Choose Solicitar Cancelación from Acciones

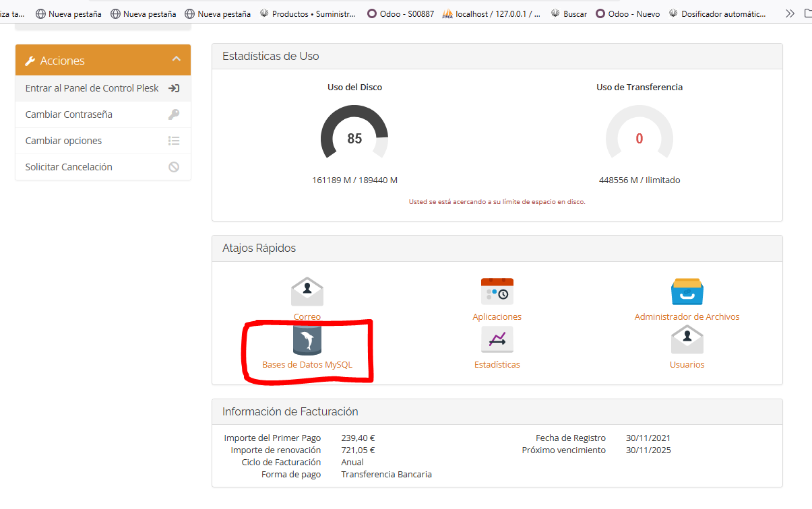(x=69, y=167)
